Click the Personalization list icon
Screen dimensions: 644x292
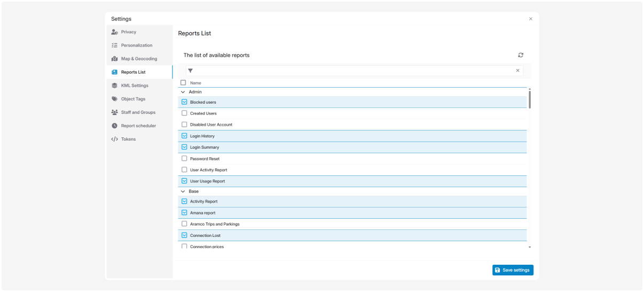[x=114, y=45]
